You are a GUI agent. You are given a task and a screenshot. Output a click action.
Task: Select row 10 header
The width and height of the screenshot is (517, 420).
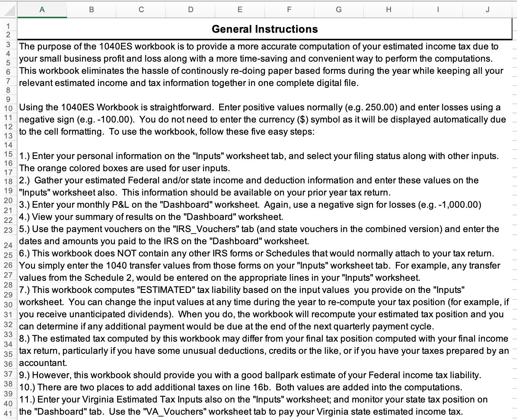coord(8,108)
